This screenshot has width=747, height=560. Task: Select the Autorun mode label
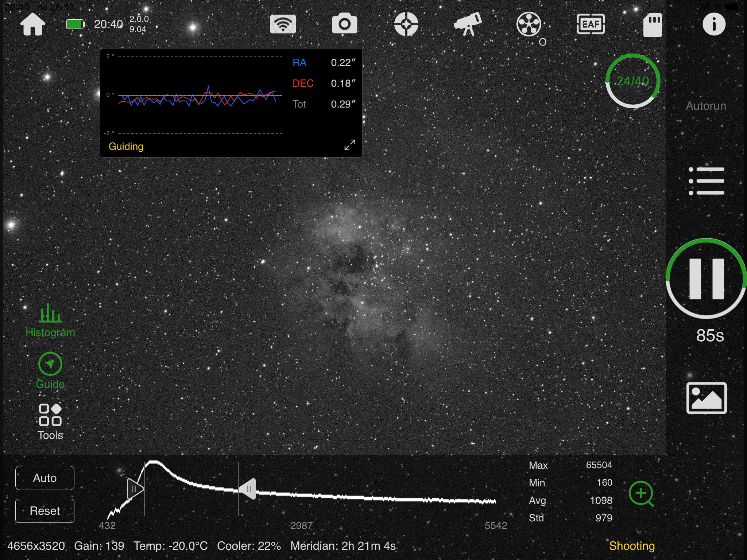pos(705,106)
